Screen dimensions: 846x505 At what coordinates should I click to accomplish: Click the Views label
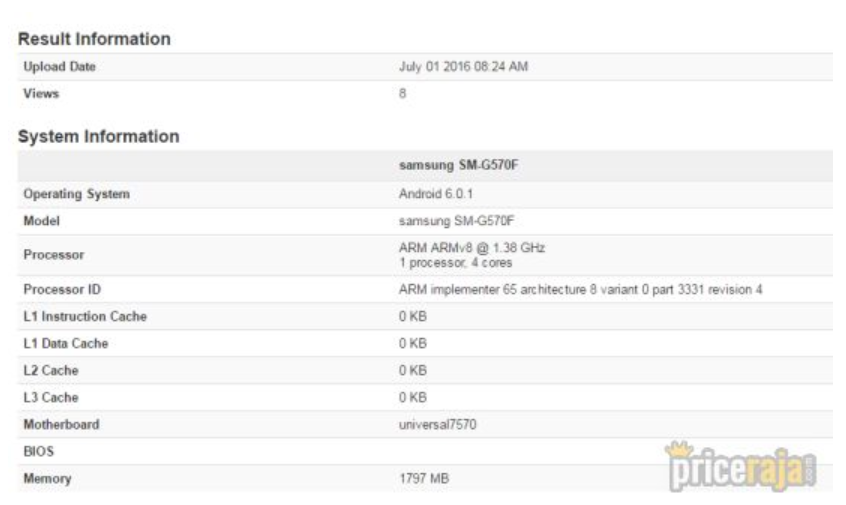tap(41, 94)
